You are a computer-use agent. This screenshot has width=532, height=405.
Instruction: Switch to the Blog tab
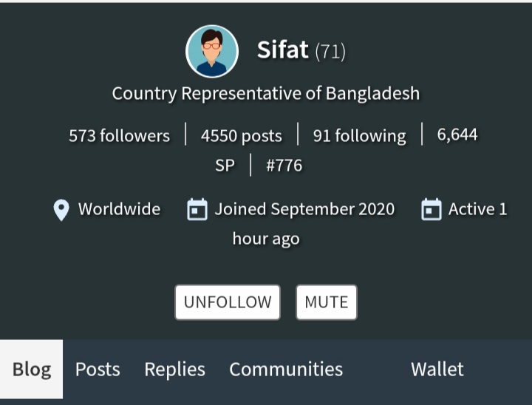pos(32,369)
